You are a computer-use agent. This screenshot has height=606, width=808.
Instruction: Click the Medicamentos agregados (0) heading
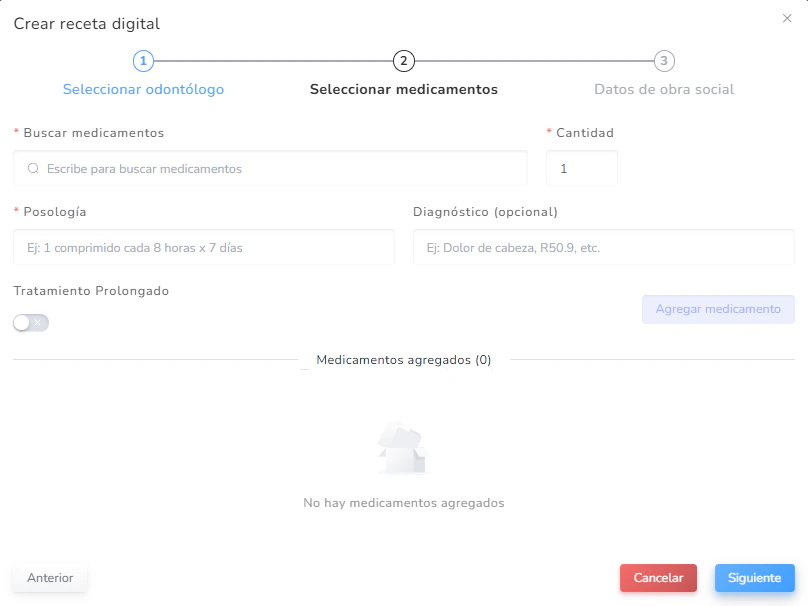pos(403,360)
